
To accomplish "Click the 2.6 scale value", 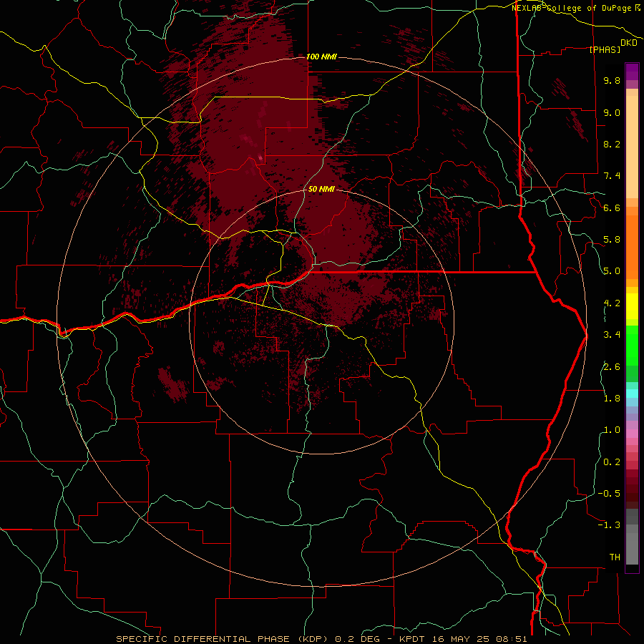I will click(612, 367).
